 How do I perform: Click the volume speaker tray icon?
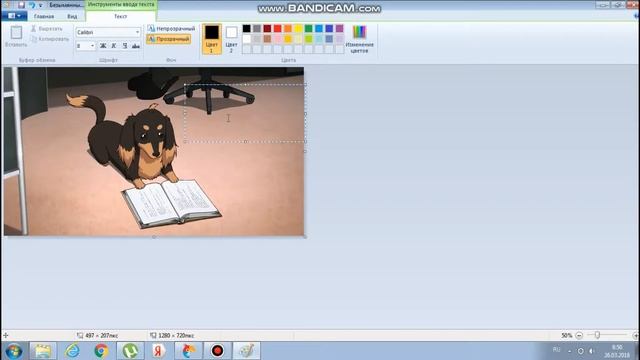[591, 351]
